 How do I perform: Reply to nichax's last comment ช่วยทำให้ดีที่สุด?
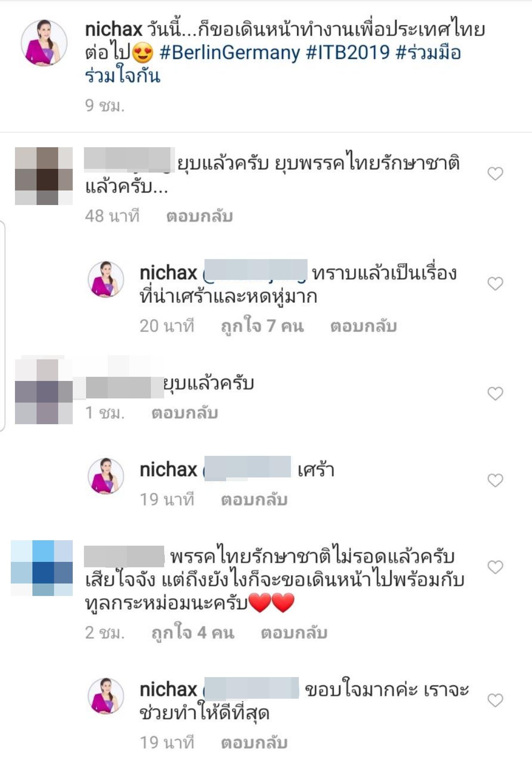point(254,743)
